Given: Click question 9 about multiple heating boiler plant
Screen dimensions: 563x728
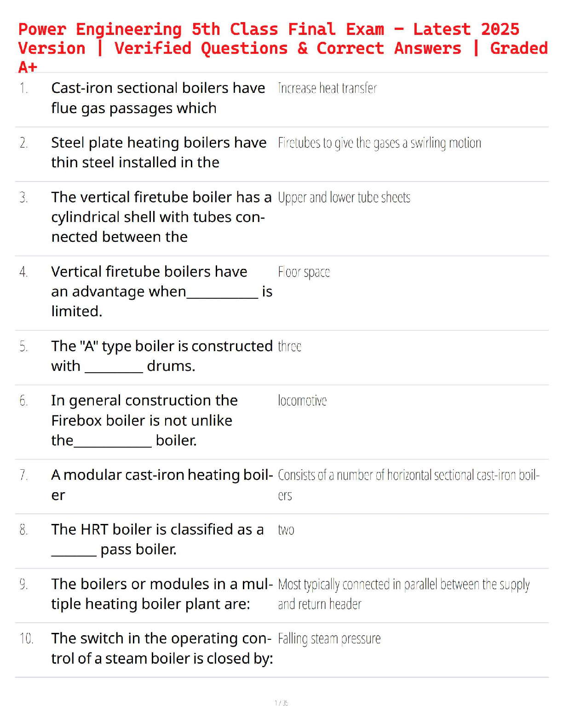Looking at the screenshot, I should (x=161, y=594).
